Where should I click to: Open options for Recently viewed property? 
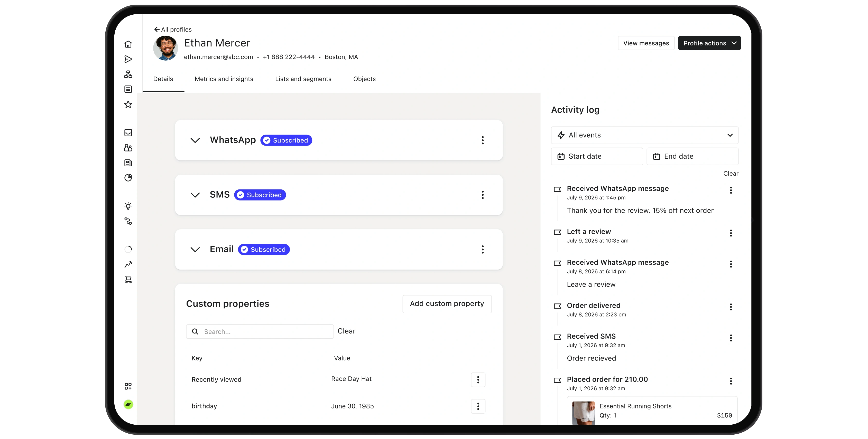pyautogui.click(x=478, y=380)
